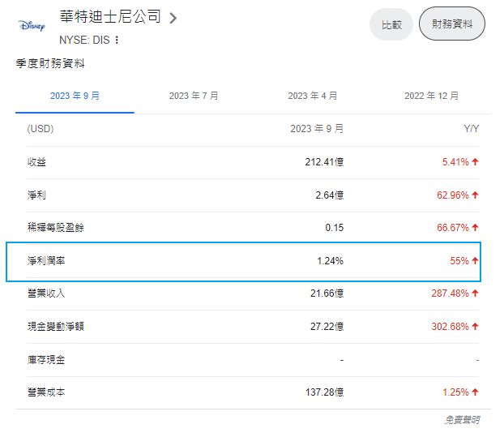
Task: Open the 財務資料 button
Action: (x=452, y=24)
